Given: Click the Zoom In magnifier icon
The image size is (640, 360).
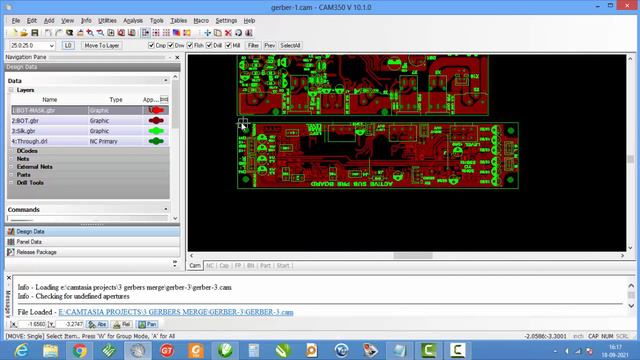Looking at the screenshot, I should pos(90,33).
